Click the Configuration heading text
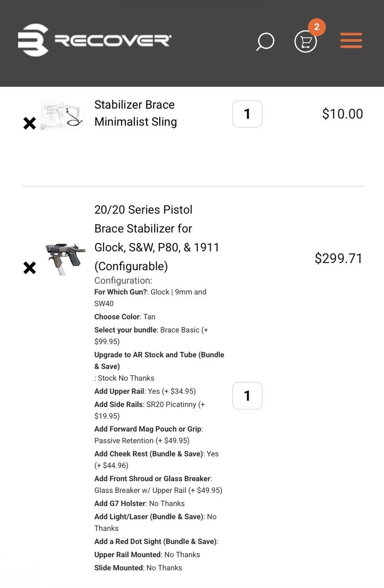This screenshot has height=588, width=384. click(123, 281)
